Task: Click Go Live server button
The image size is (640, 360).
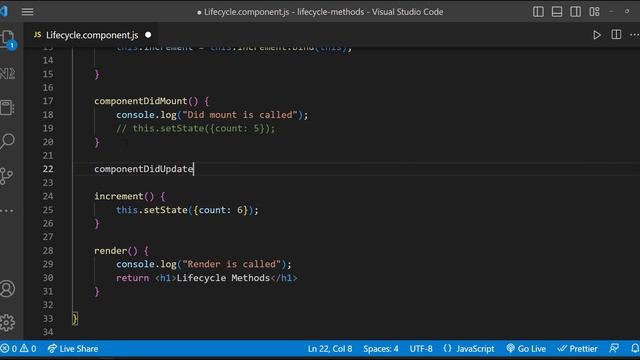Action: pyautogui.click(x=526, y=349)
